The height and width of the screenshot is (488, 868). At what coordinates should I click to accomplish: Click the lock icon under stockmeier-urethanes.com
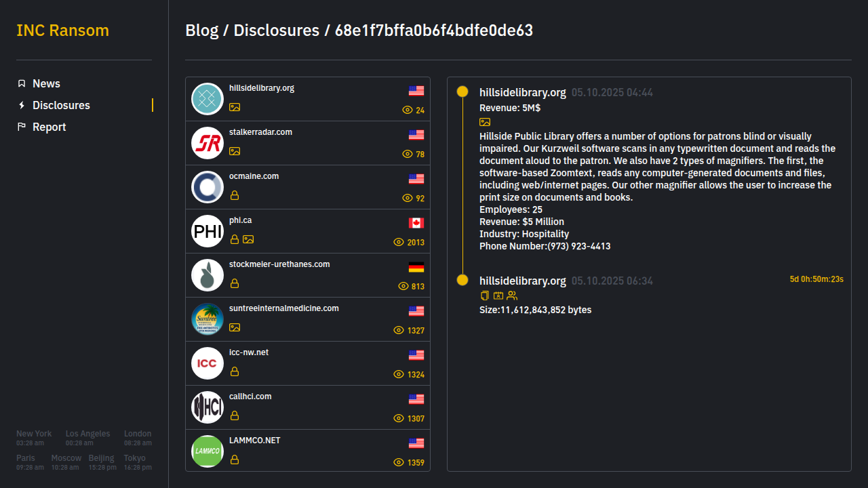[x=235, y=283]
